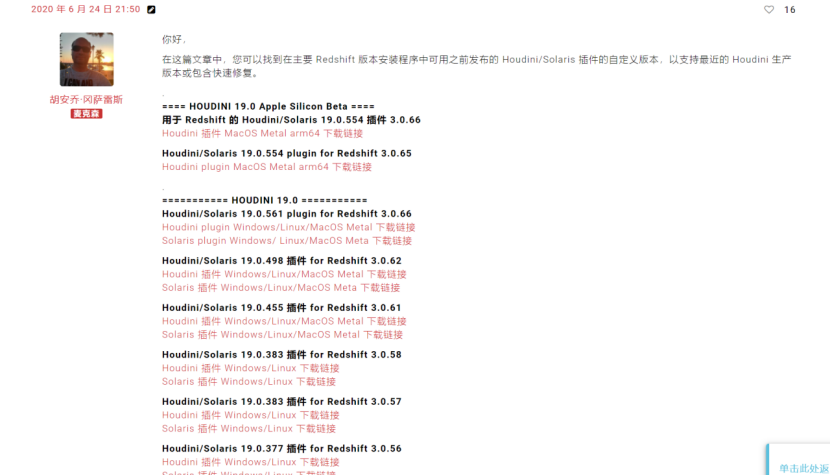Download Solaris 插件 Windows/Linux under Redshift 3.0.58

point(249,381)
